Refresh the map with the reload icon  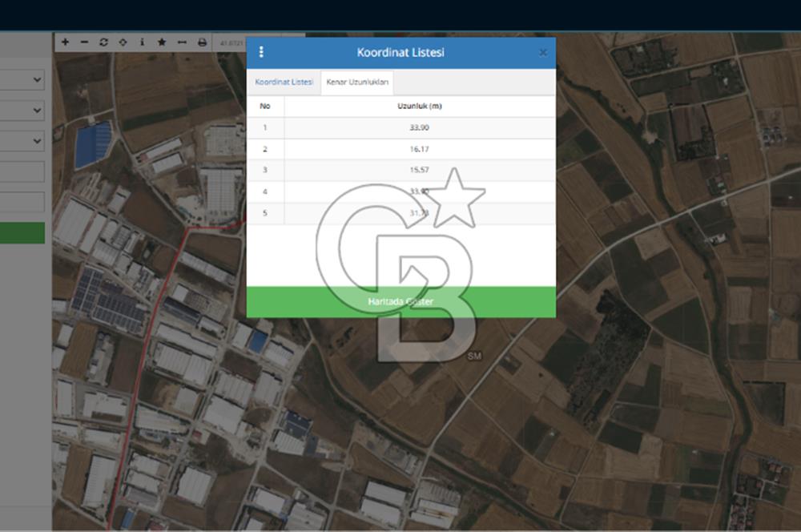pos(104,42)
